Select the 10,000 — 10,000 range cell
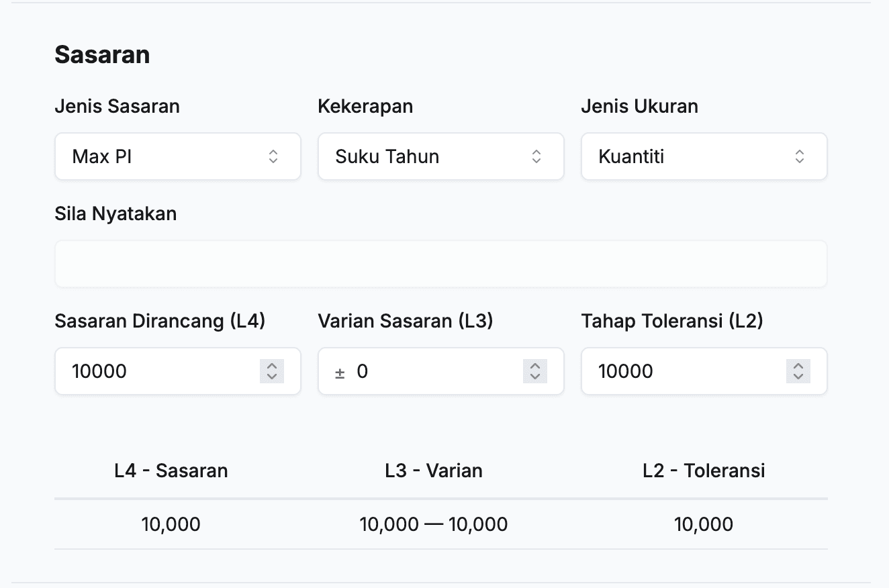 point(434,524)
